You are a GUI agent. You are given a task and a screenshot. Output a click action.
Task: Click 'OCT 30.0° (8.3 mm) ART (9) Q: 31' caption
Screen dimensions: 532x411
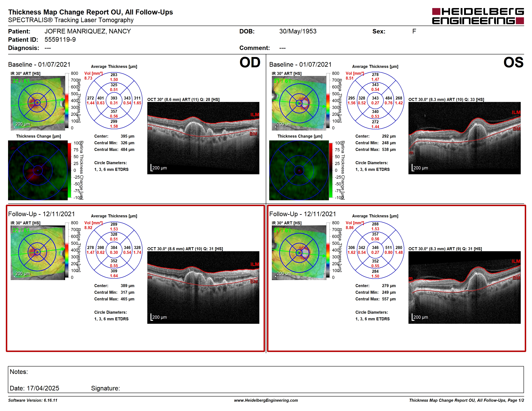(x=445, y=249)
